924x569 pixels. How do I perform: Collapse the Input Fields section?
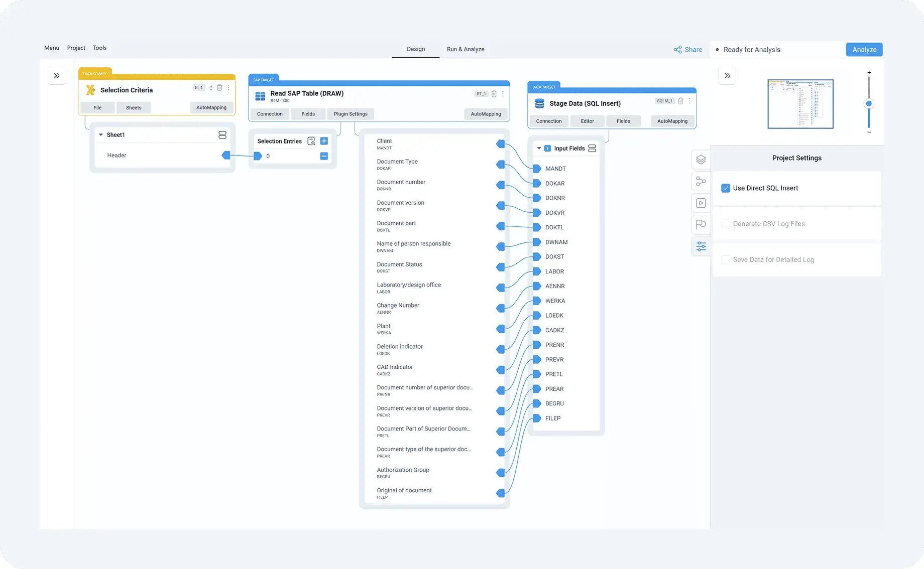(x=539, y=149)
